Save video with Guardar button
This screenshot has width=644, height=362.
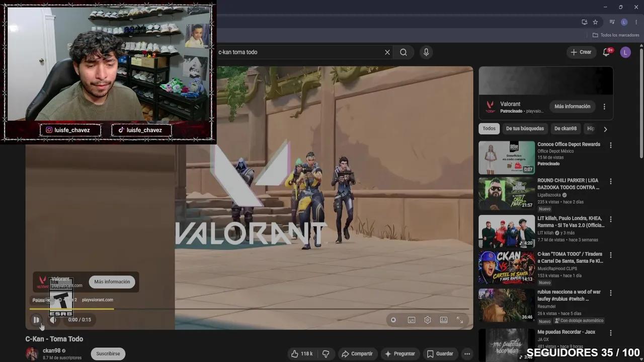pos(440,354)
